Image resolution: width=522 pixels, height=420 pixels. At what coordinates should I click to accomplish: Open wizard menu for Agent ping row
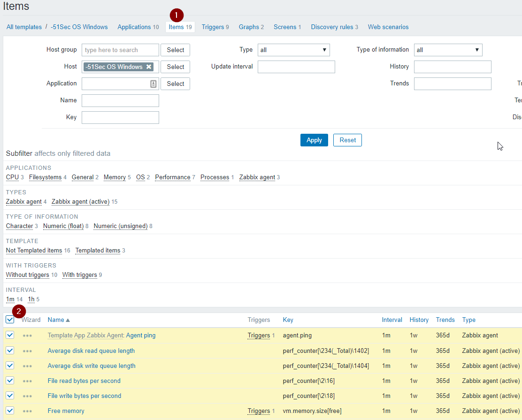pyautogui.click(x=27, y=336)
